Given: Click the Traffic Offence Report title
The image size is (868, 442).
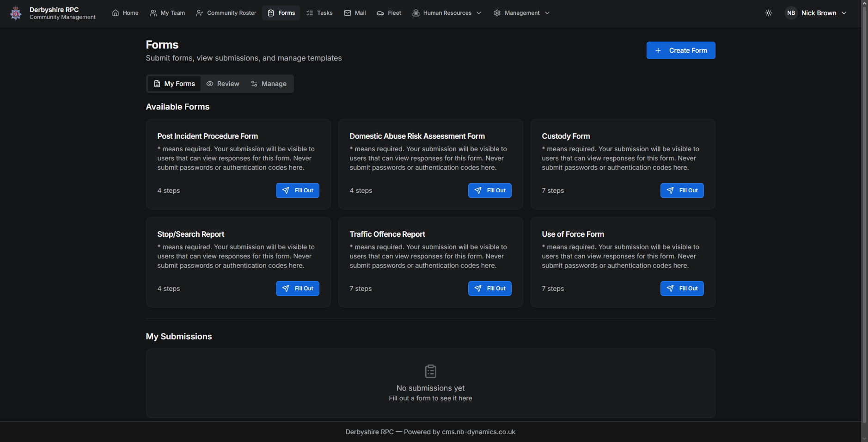Looking at the screenshot, I should (387, 234).
